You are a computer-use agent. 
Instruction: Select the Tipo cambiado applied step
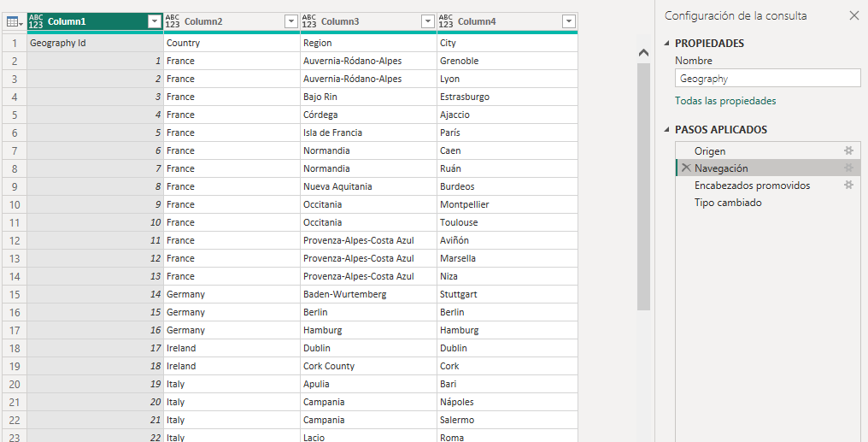[x=728, y=203]
